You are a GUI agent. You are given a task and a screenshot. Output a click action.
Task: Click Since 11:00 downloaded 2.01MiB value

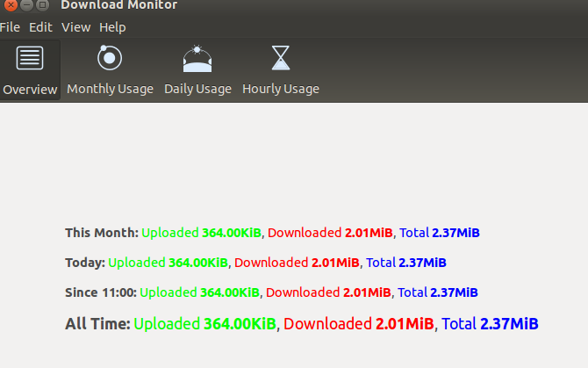click(x=367, y=292)
